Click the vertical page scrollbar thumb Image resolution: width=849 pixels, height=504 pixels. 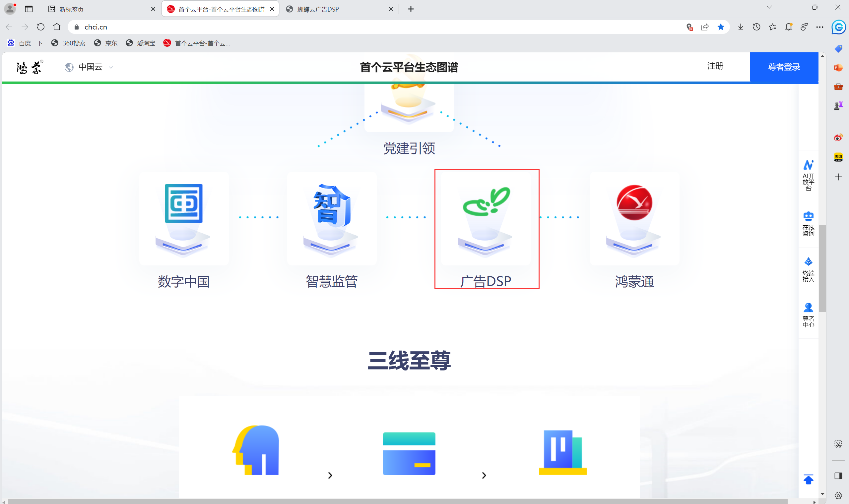[822, 268]
